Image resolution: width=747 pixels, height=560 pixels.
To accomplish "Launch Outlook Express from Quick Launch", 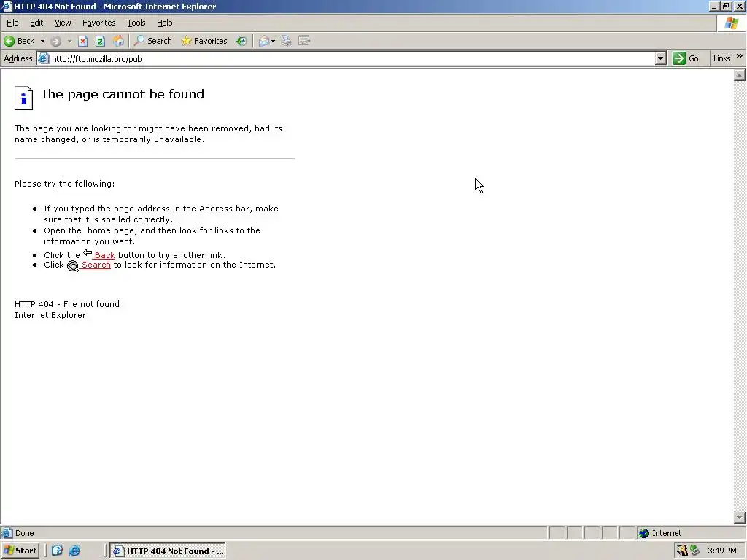I will click(57, 551).
